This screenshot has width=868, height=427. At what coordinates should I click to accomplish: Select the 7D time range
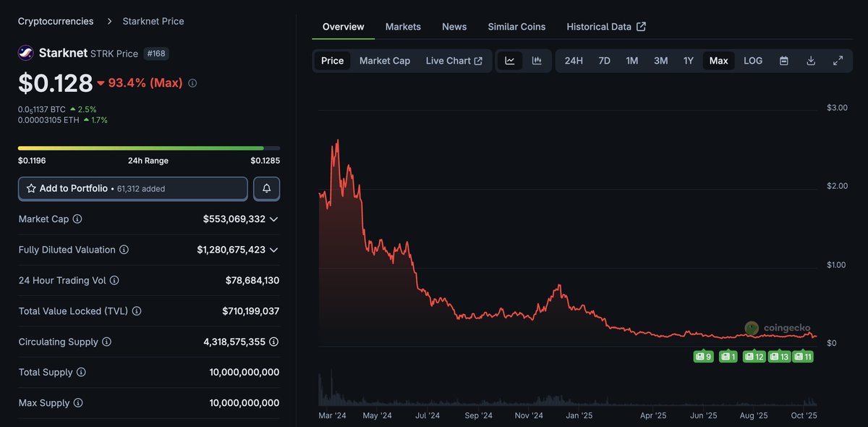[604, 61]
